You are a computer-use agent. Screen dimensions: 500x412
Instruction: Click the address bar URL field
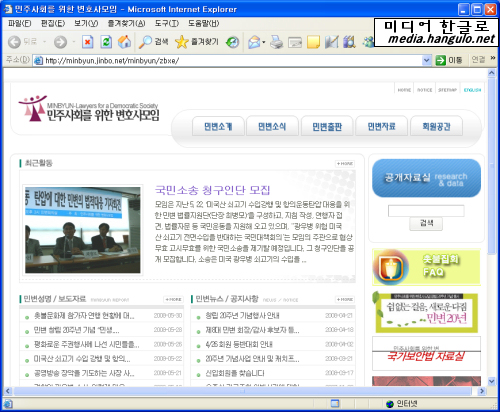[x=228, y=60]
